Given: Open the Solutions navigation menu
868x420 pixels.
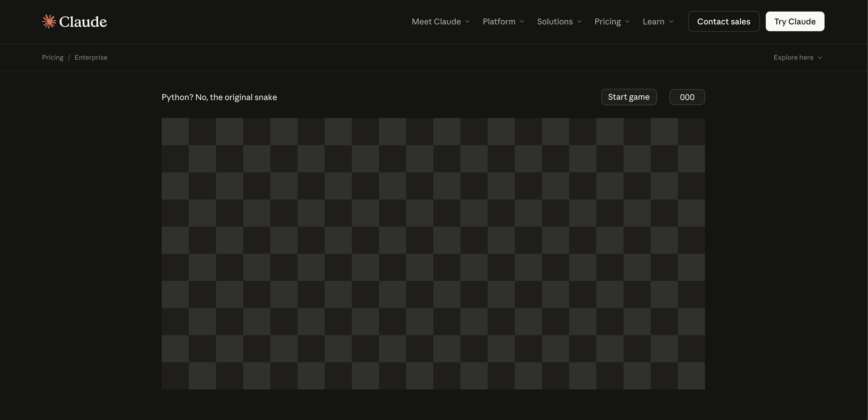Looking at the screenshot, I should pos(555,21).
